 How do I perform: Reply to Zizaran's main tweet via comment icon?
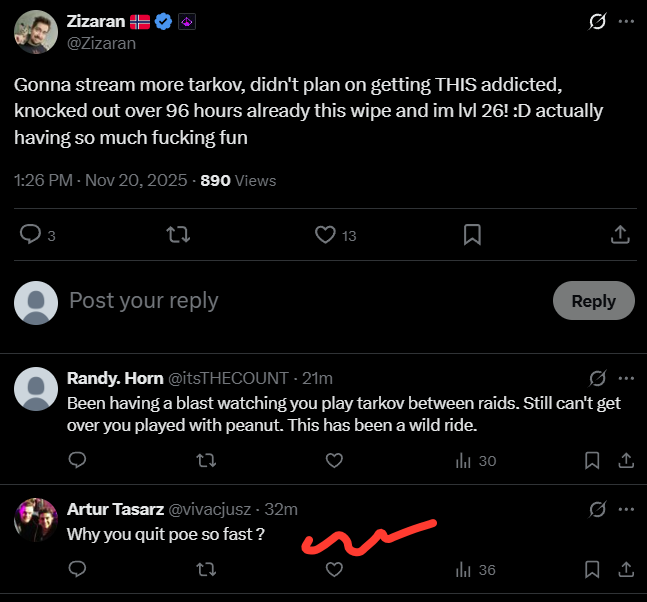coord(31,234)
